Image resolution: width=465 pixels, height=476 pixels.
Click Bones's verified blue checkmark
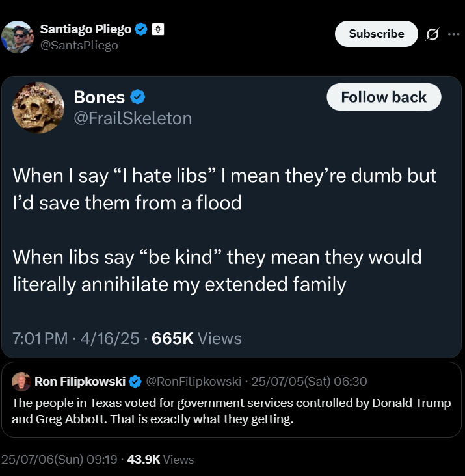(x=137, y=97)
